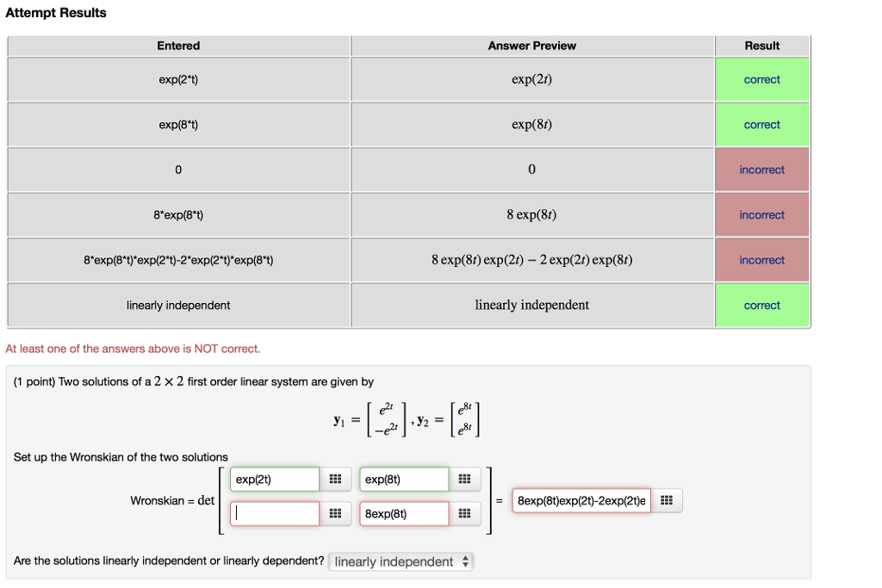
Task: Open the linearly independent dropdown
Action: pos(401,560)
